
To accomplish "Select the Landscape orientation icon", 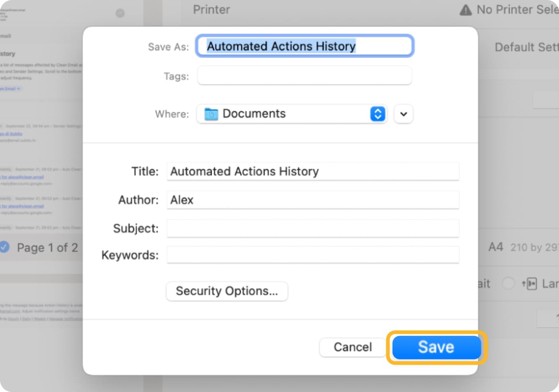I will (x=532, y=284).
